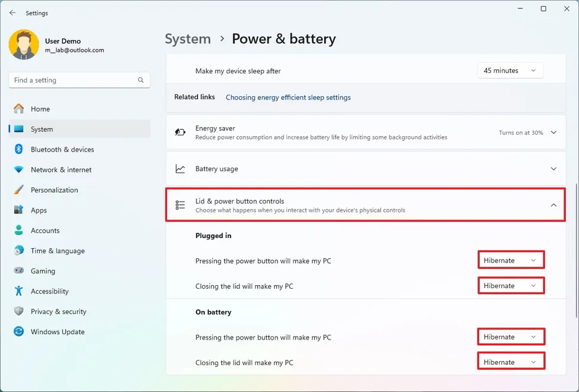Open the Apps settings page
This screenshot has height=392, width=579.
pos(39,210)
